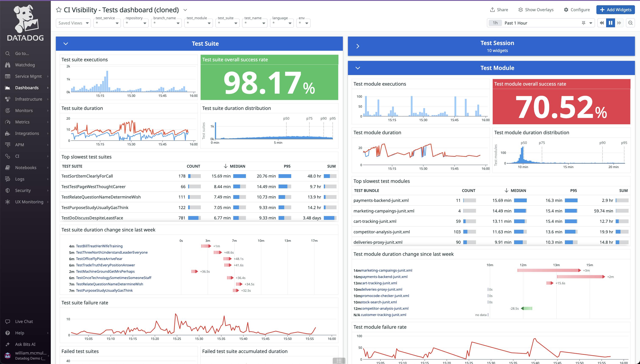Open the test_service filter dropdown
640x364 pixels.
pos(107,23)
